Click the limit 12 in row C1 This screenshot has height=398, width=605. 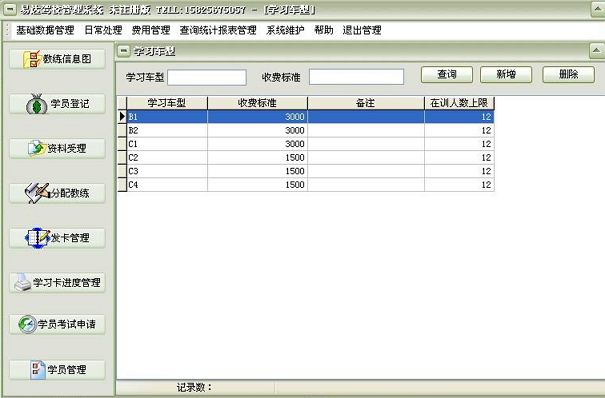[459, 144]
